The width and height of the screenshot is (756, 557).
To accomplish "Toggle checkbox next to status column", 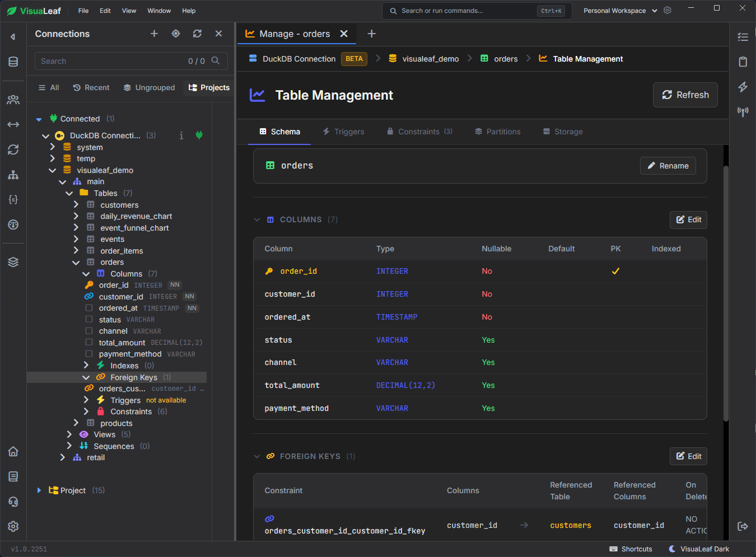I will pyautogui.click(x=89, y=319).
